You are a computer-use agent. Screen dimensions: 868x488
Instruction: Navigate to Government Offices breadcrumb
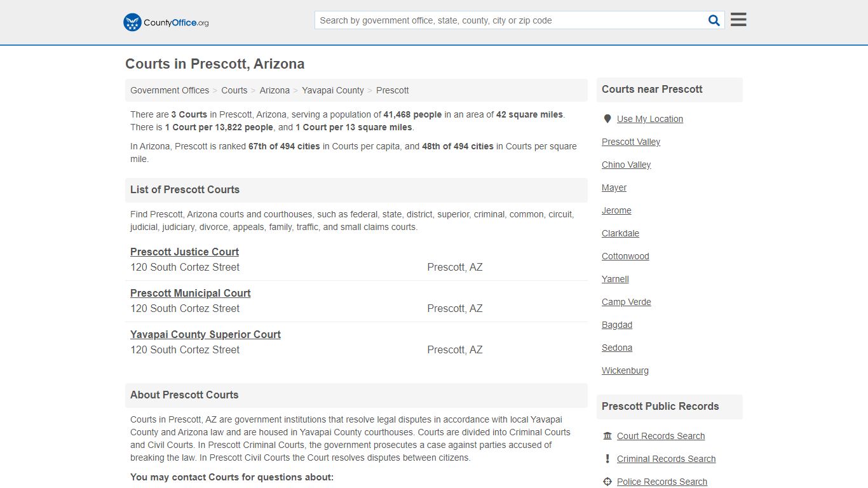pyautogui.click(x=169, y=90)
